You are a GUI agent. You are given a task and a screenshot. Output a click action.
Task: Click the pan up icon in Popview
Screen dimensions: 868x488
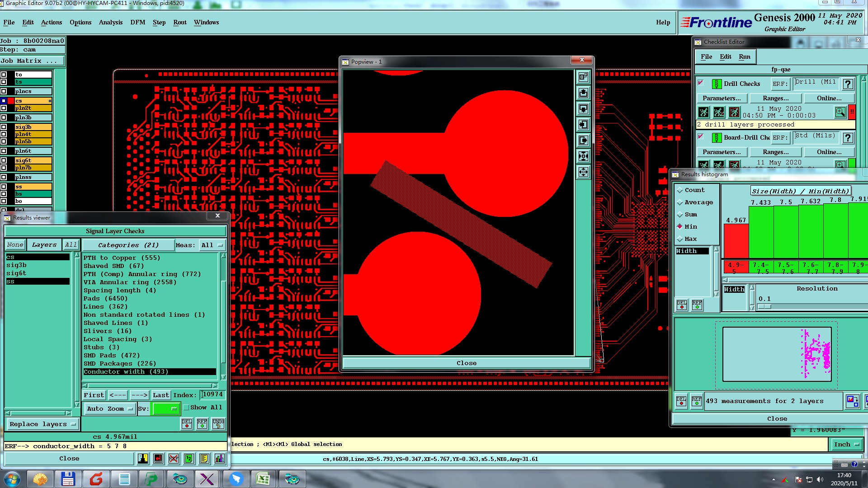[583, 93]
